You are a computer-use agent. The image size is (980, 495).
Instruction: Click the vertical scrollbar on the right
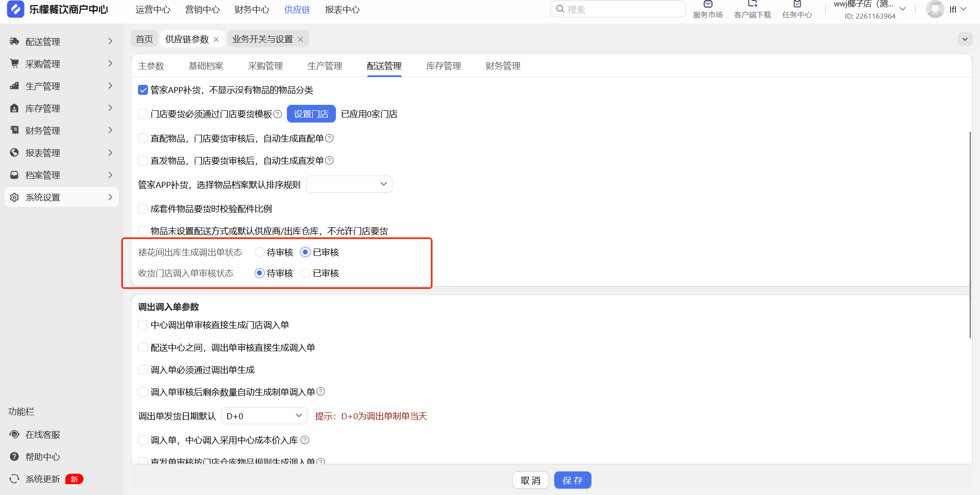[x=970, y=235]
